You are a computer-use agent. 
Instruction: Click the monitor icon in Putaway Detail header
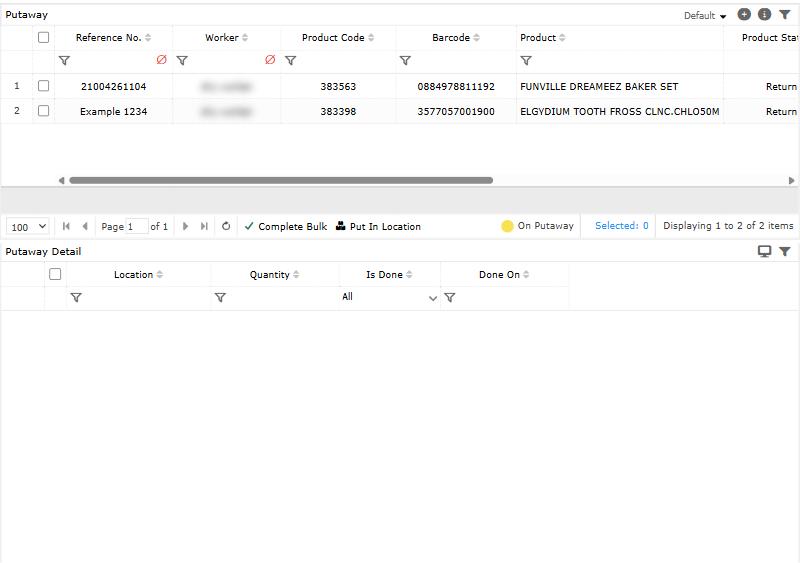(x=764, y=251)
